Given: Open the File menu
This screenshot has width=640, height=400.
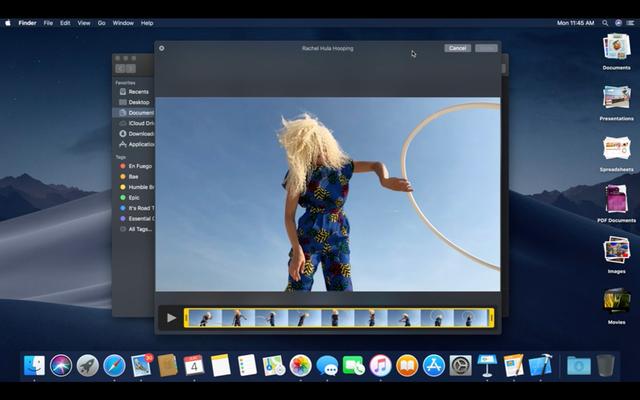Looking at the screenshot, I should click(48, 23).
